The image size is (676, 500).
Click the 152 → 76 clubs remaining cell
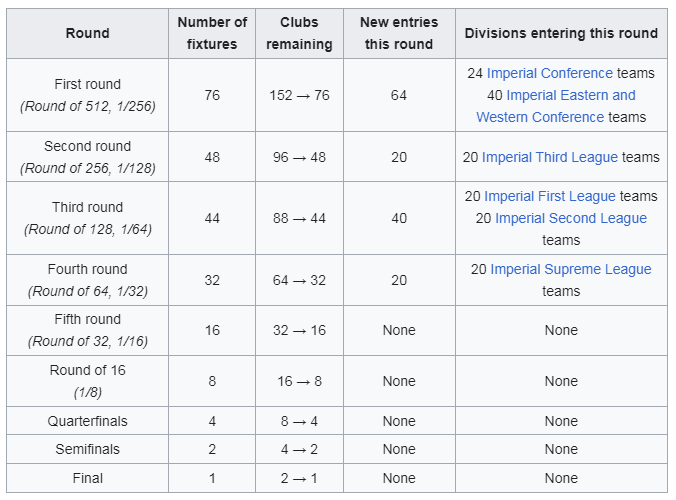click(x=299, y=95)
